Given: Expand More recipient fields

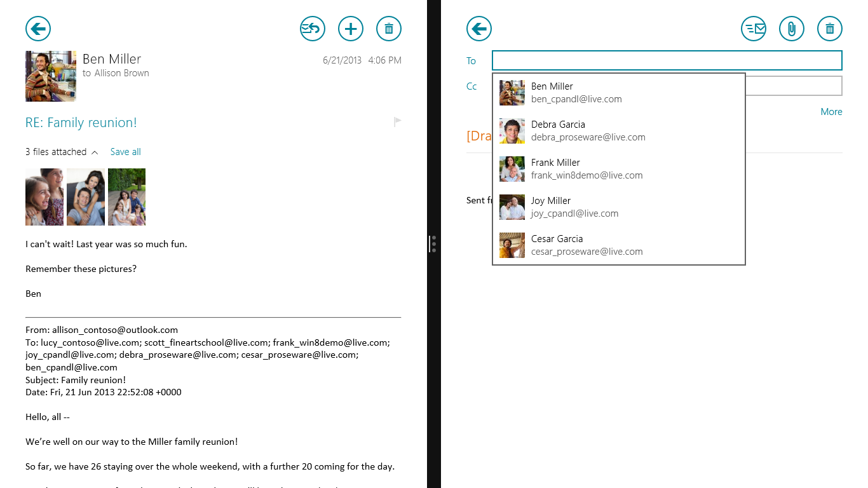Looking at the screenshot, I should (831, 112).
